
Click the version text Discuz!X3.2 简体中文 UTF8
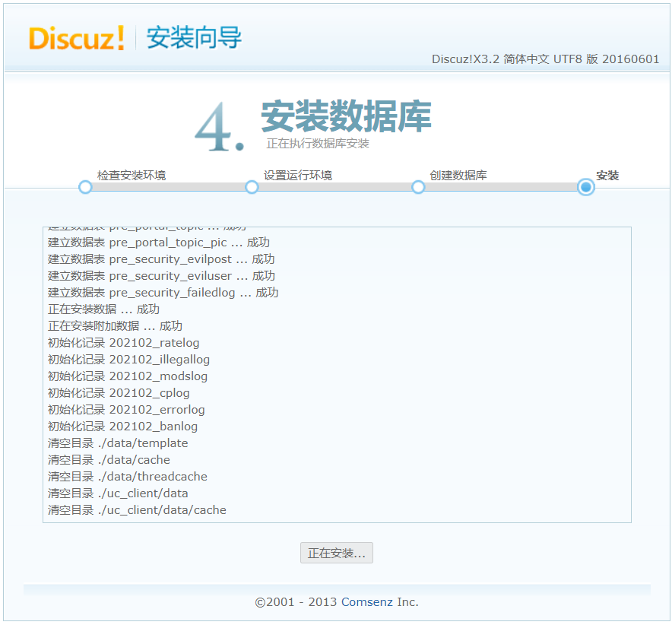(545, 59)
